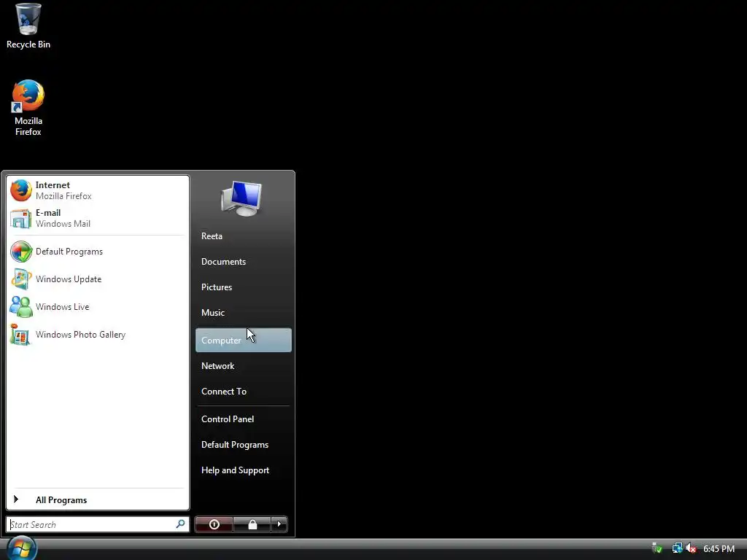Open the Mozilla Firefox desktop shortcut
747x560 pixels.
tap(28, 108)
